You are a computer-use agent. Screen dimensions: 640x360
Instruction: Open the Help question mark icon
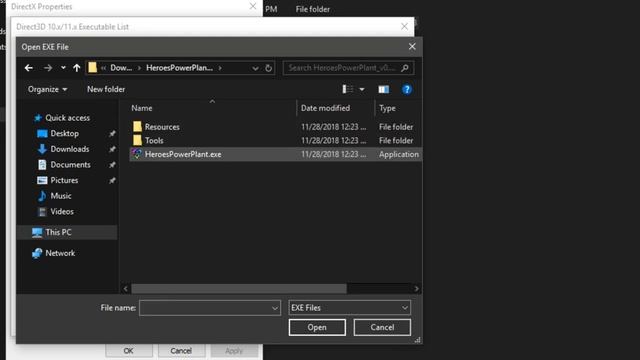[x=407, y=89]
